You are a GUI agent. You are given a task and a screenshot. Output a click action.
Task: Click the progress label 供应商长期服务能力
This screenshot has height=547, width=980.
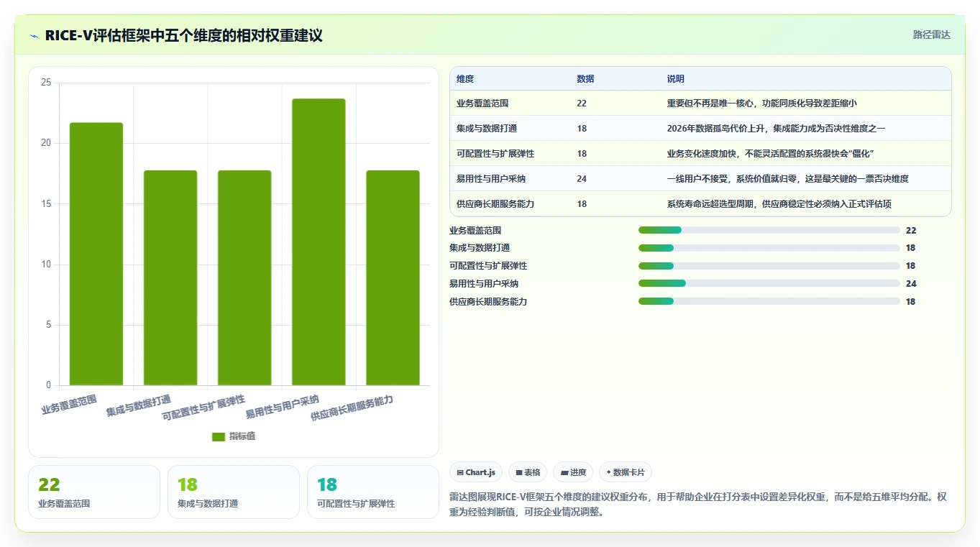pyautogui.click(x=488, y=302)
